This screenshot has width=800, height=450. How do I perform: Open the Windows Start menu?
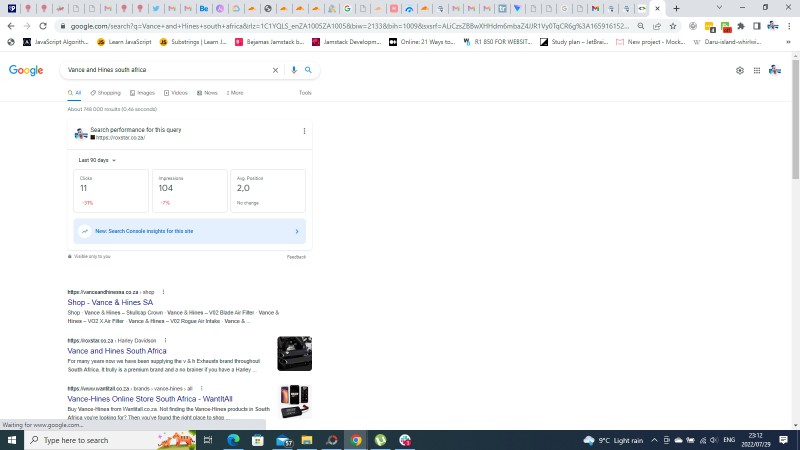(12, 440)
